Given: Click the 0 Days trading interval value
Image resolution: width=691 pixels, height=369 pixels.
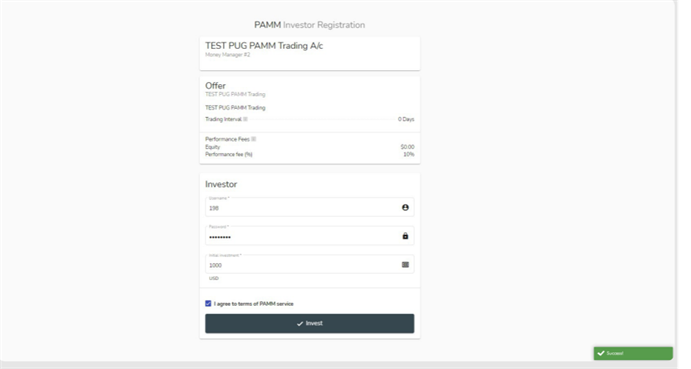Looking at the screenshot, I should [406, 119].
